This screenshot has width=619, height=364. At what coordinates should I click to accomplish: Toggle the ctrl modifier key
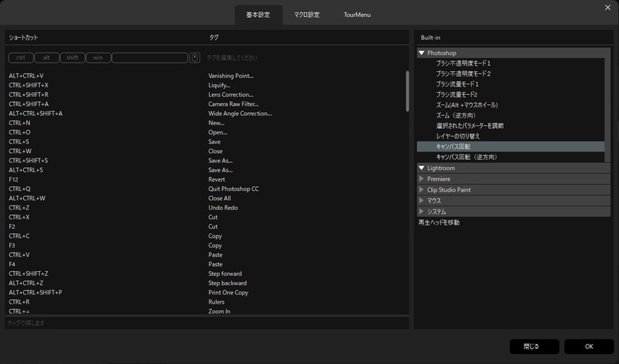click(x=21, y=58)
